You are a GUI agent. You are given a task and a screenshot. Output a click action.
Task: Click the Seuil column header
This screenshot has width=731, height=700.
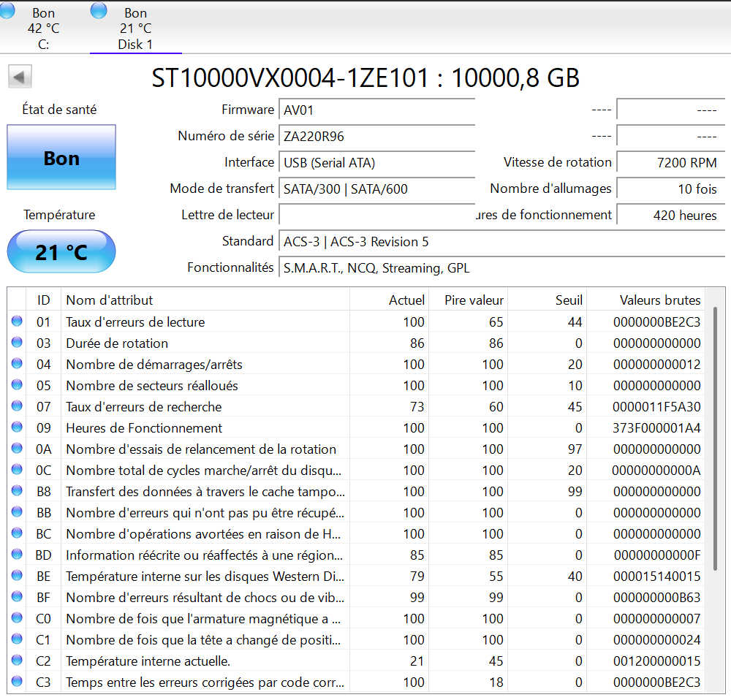tap(547, 300)
